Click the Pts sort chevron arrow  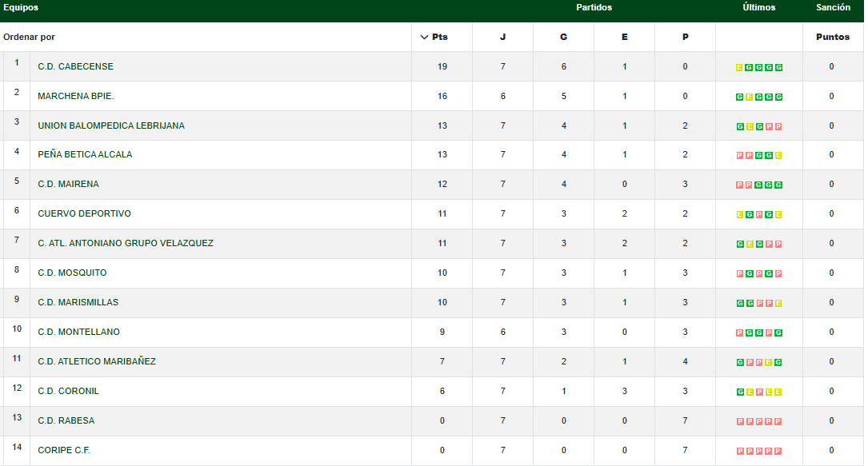(424, 38)
